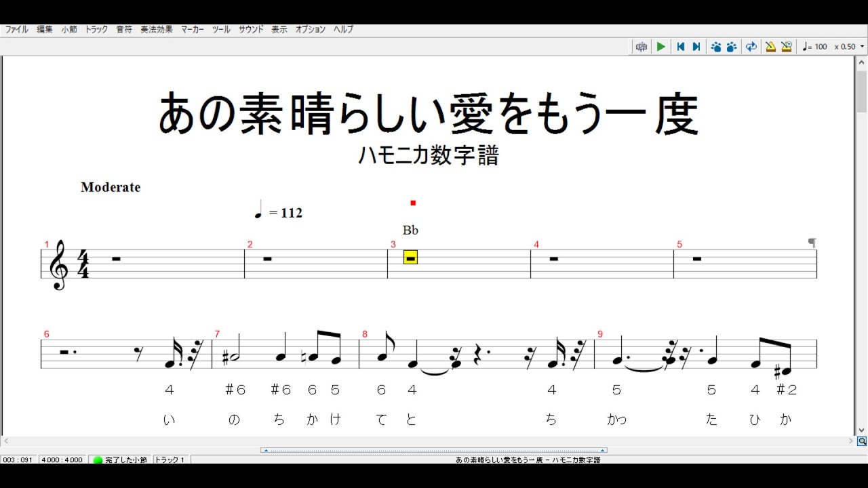The image size is (868, 488).
Task: Click the red marker square above Bb
Action: (x=413, y=203)
